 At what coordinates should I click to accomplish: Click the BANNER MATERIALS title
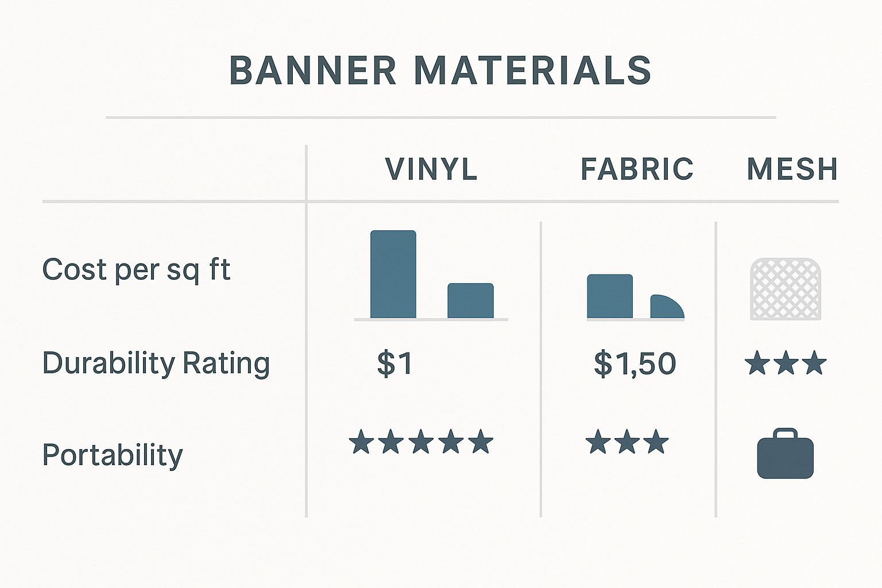440,71
